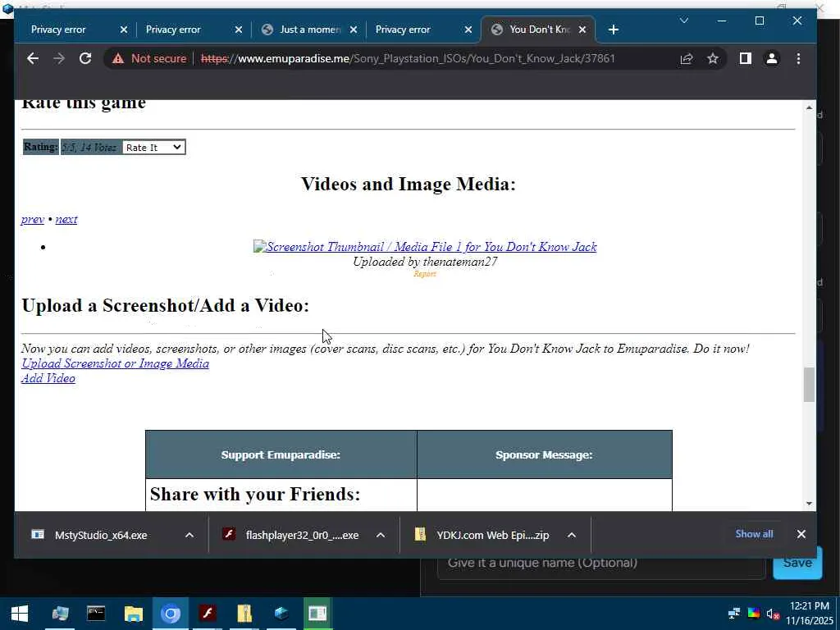The width and height of the screenshot is (840, 630).
Task: Toggle the browser side panel icon
Action: point(745,58)
